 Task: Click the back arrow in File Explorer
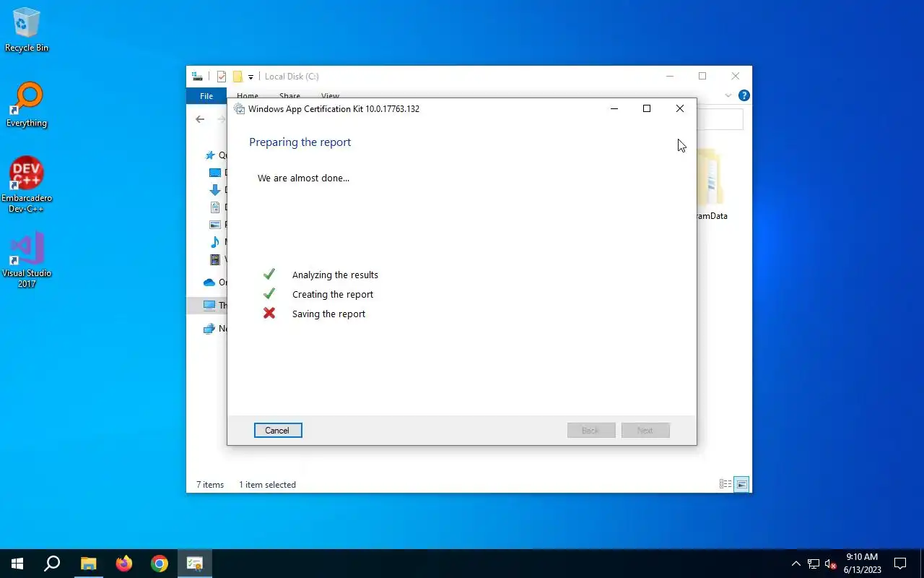(x=200, y=119)
